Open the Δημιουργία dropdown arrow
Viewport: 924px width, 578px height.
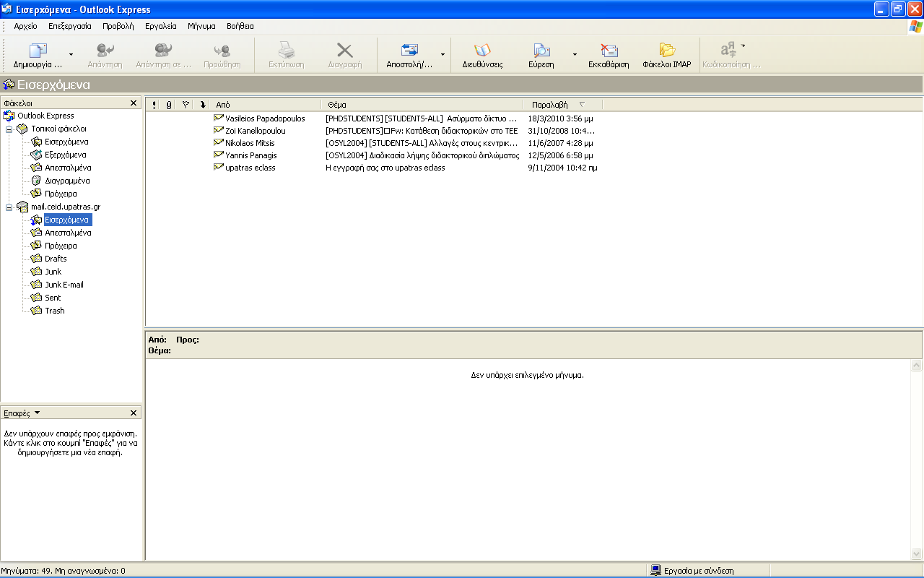coord(71,55)
